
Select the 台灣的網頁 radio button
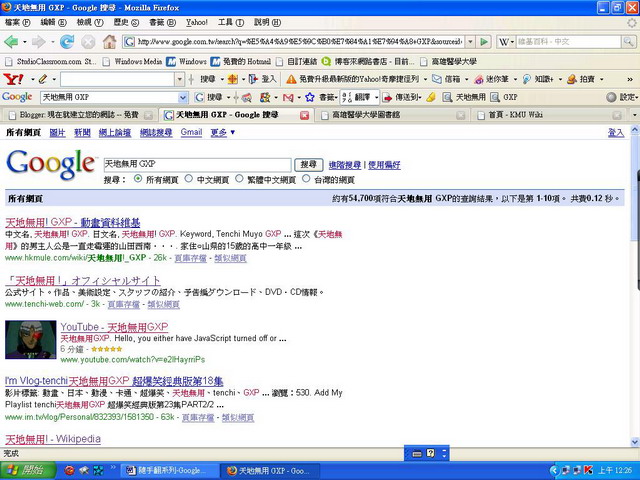point(306,179)
